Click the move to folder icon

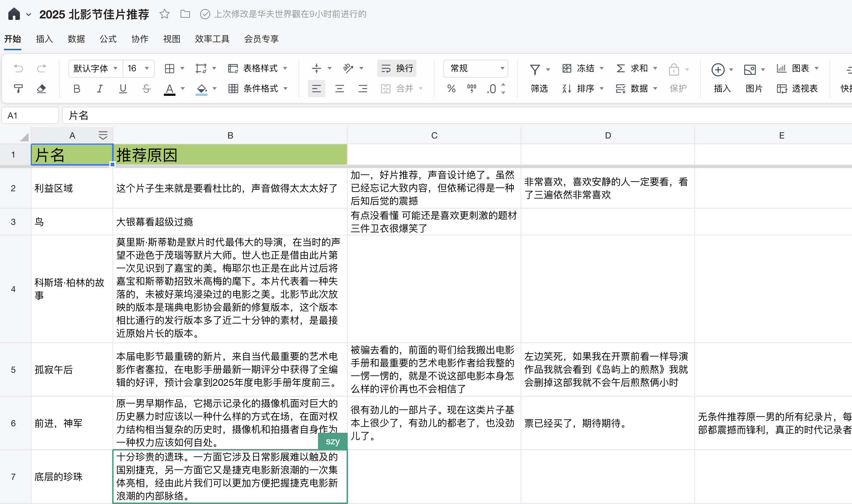[x=185, y=14]
